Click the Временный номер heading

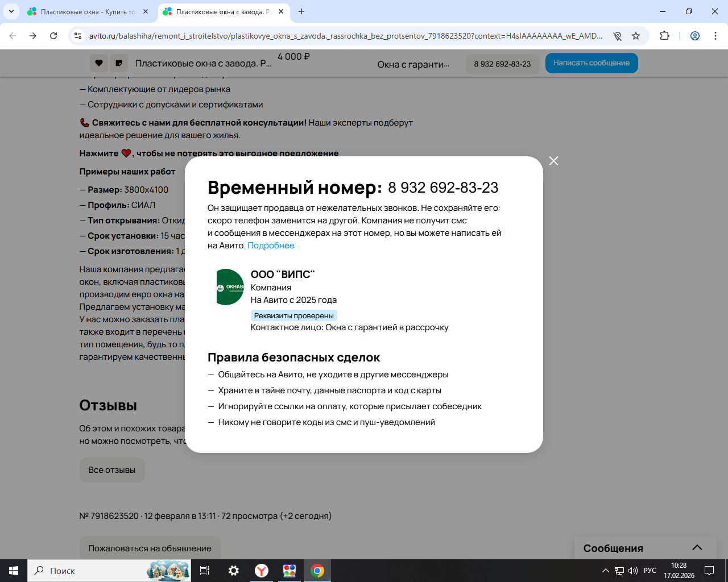[x=295, y=188]
